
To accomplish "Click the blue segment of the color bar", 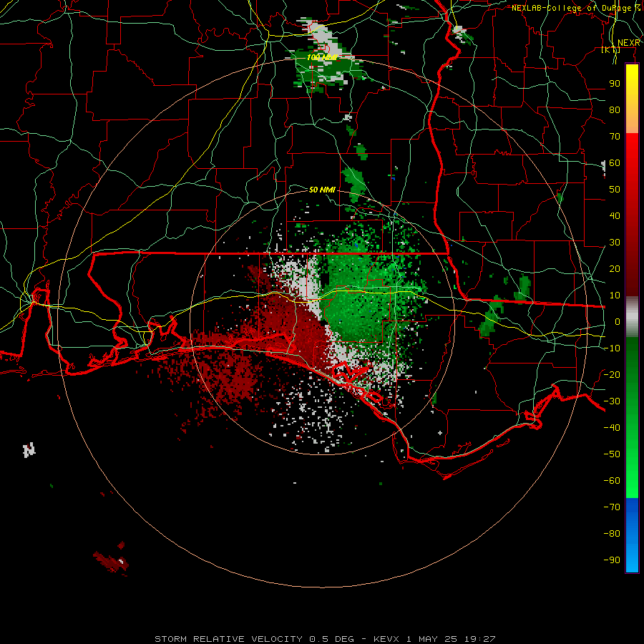I will click(632, 535).
